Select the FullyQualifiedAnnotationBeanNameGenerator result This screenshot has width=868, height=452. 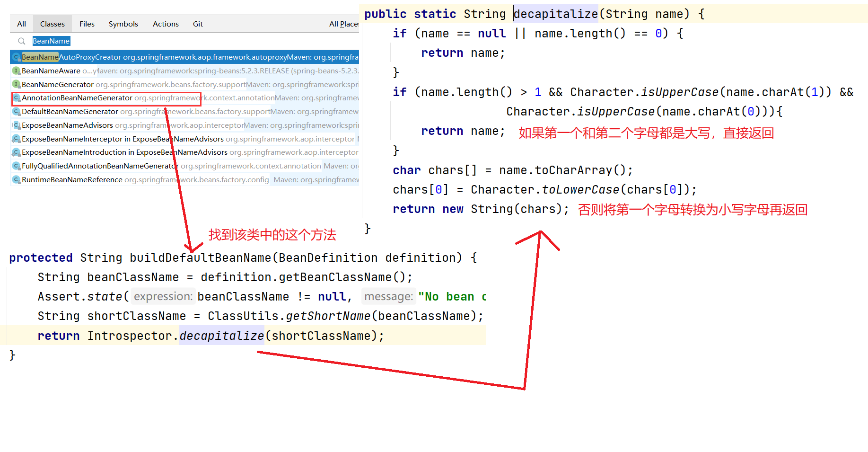[x=184, y=166]
